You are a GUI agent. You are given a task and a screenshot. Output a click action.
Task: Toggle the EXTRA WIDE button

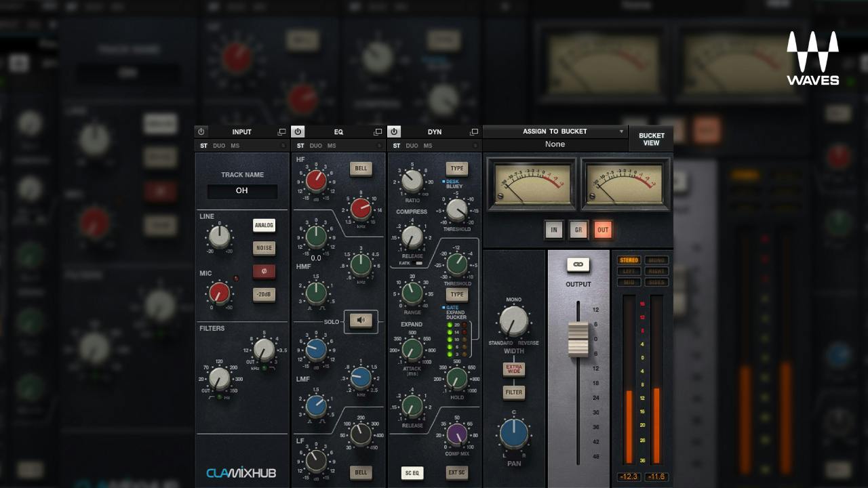coord(514,369)
